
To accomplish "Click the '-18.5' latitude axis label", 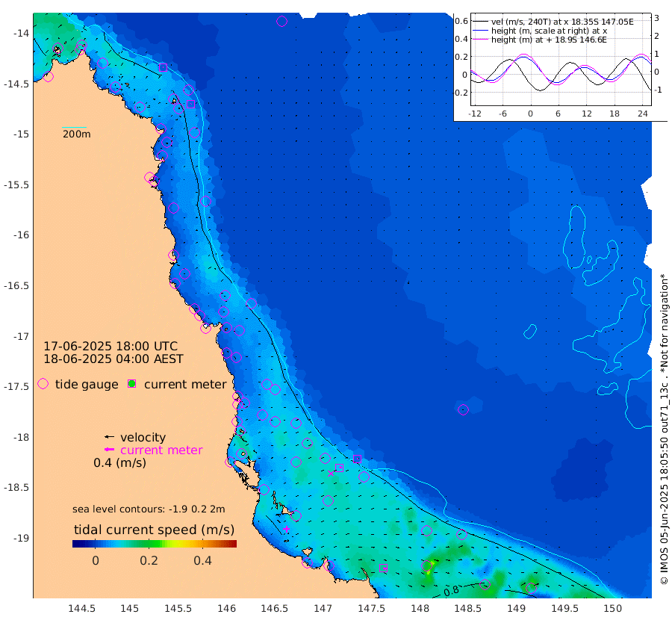I will click(16, 488).
